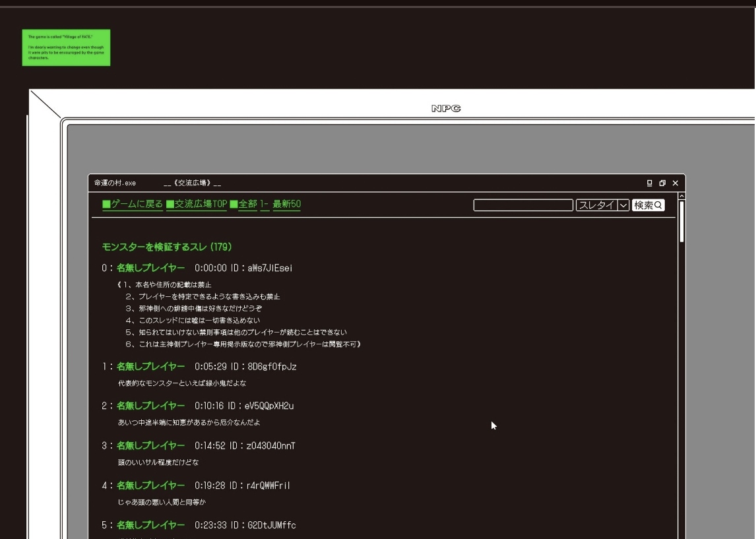756x539 pixels.
Task: Click post text 頭のいいサル程度だけどな
Action: pos(158,462)
